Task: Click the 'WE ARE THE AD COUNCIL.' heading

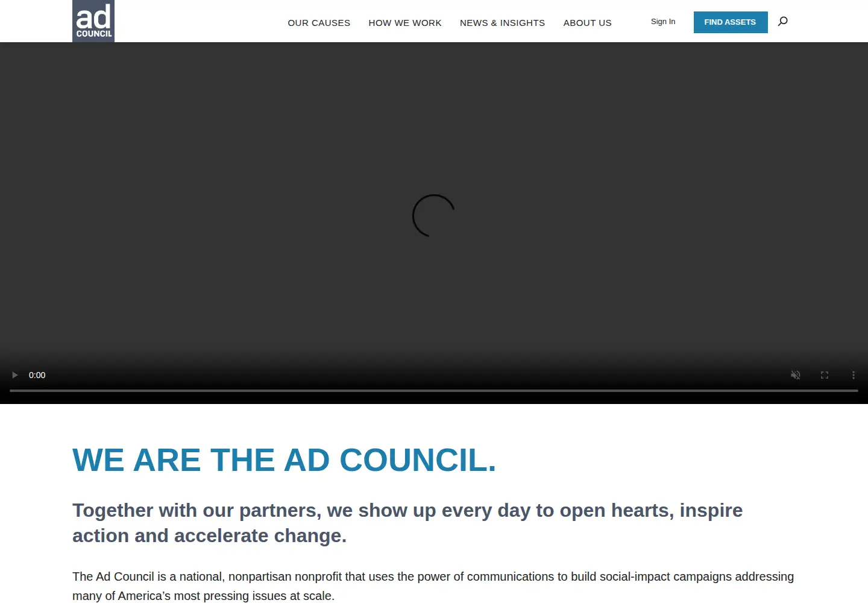Action: (x=284, y=460)
